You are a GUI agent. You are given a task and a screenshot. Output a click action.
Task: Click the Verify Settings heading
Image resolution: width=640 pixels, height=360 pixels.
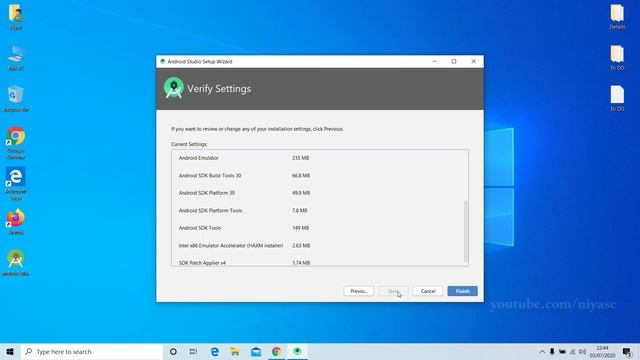219,89
